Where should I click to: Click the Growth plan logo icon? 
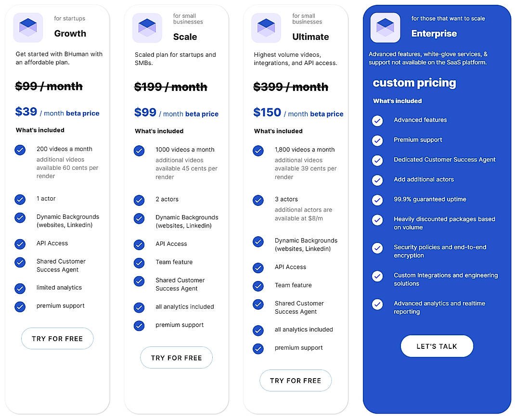point(27,27)
